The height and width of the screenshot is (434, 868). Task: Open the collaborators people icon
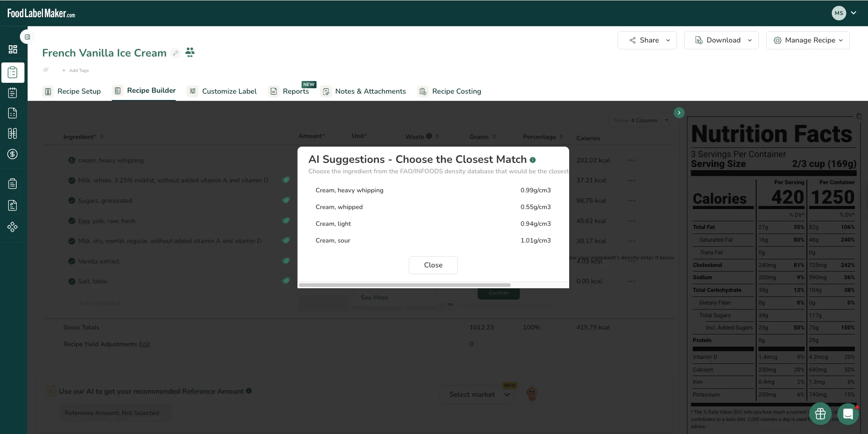190,52
